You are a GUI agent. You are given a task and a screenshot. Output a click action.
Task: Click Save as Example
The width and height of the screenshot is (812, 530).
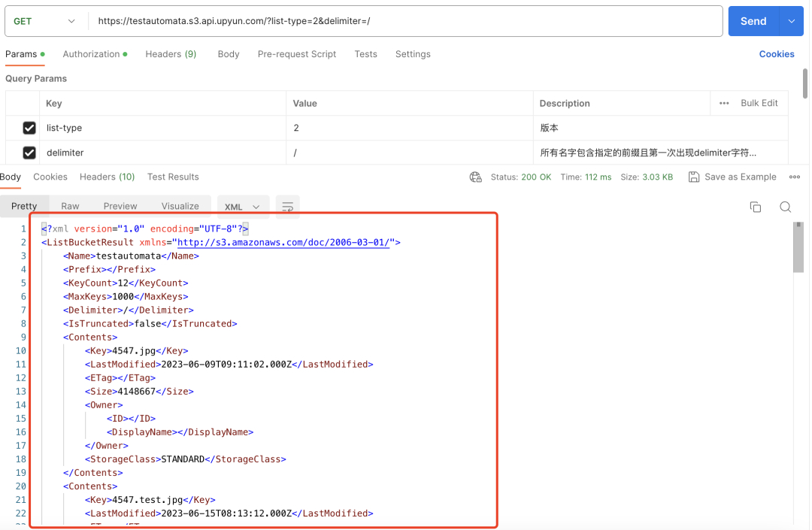740,177
